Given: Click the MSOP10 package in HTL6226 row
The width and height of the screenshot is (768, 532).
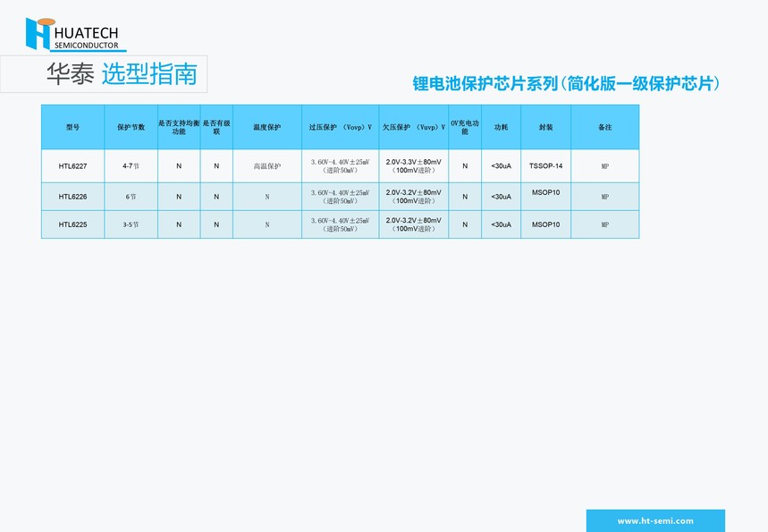Looking at the screenshot, I should 546,197.
